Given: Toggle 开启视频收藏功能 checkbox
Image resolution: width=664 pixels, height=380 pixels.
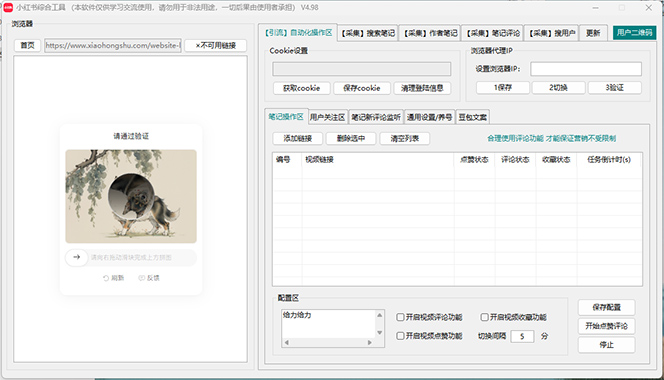Looking at the screenshot, I should tap(484, 317).
